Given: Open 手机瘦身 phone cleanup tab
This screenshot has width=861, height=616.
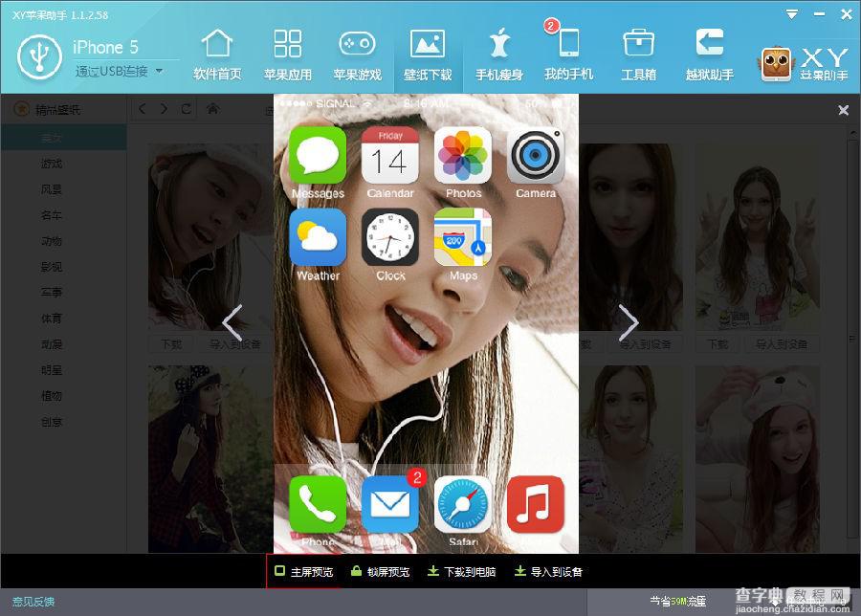Looking at the screenshot, I should [x=498, y=55].
